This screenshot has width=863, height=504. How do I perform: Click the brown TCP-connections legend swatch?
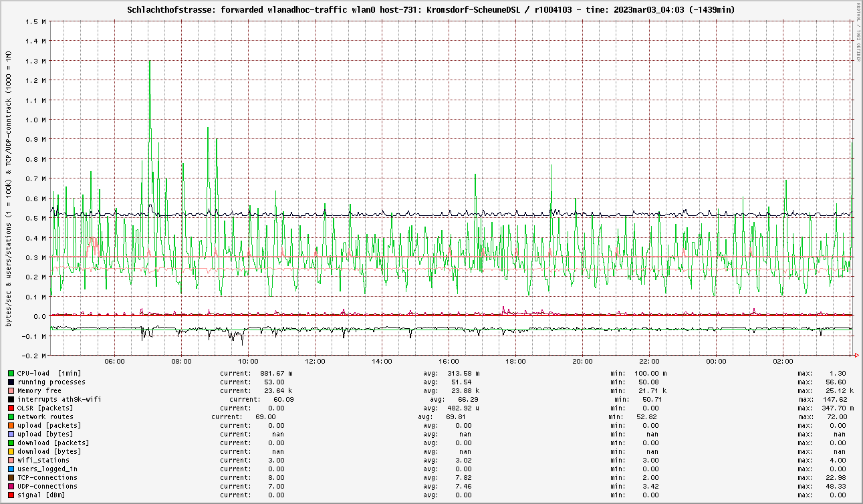(x=11, y=477)
